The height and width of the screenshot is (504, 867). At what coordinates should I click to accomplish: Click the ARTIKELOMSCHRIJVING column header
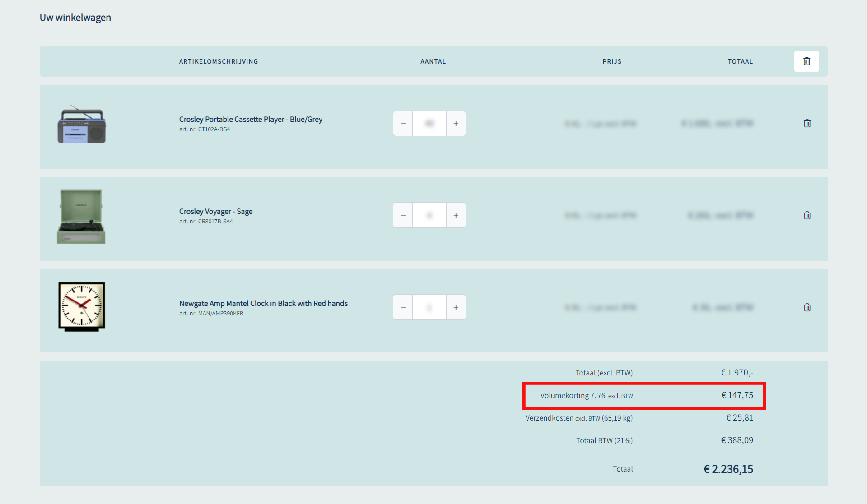click(219, 61)
